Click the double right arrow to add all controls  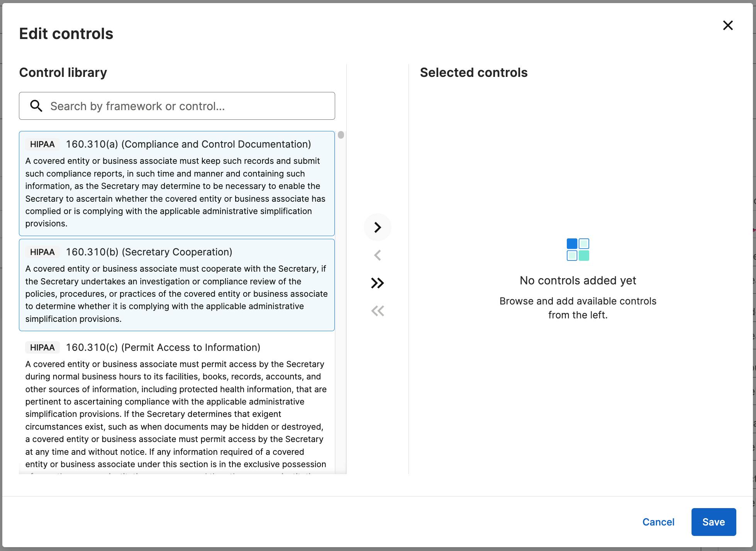[377, 283]
